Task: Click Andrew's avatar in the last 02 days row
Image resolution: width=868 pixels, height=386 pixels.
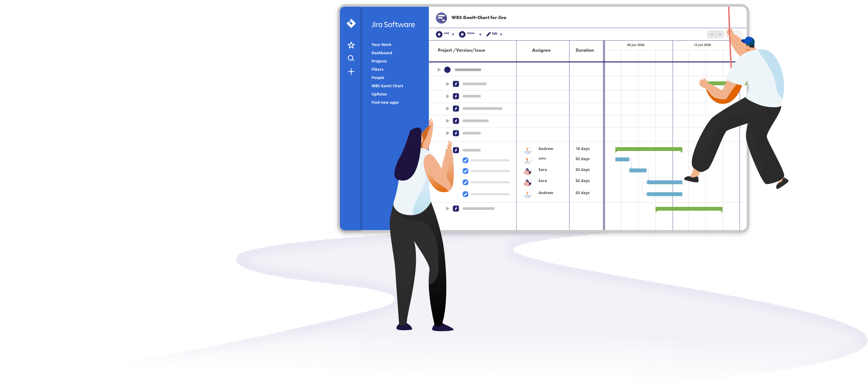Action: 527,194
